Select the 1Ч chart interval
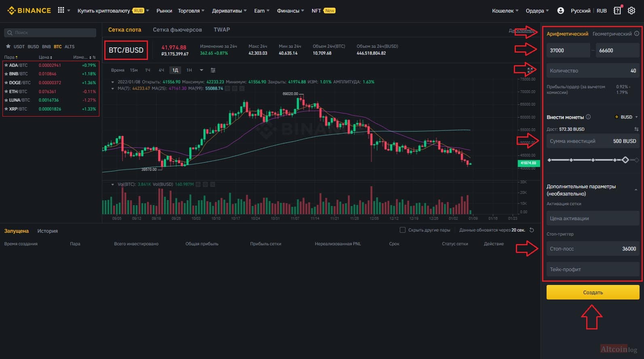 point(148,70)
